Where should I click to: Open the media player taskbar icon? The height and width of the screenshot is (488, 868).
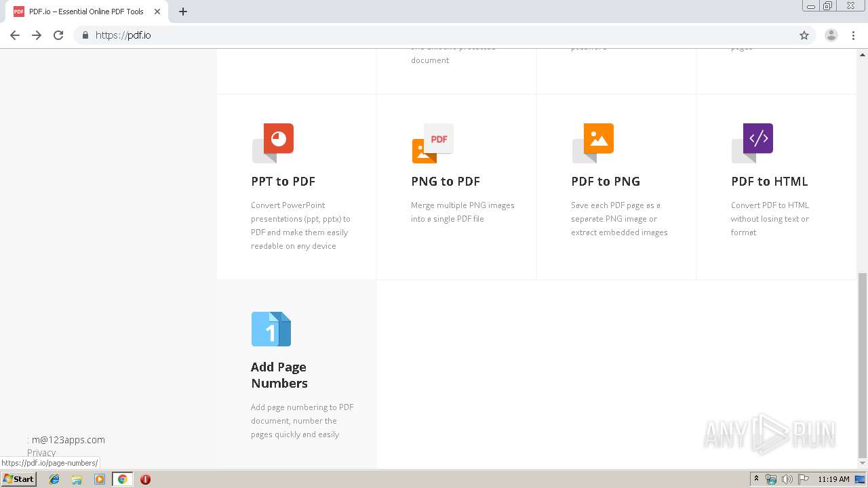[x=100, y=479]
